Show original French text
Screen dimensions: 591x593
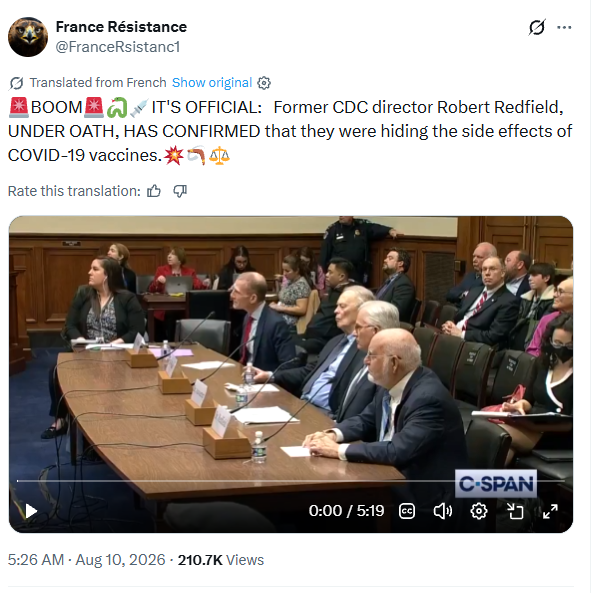[212, 82]
